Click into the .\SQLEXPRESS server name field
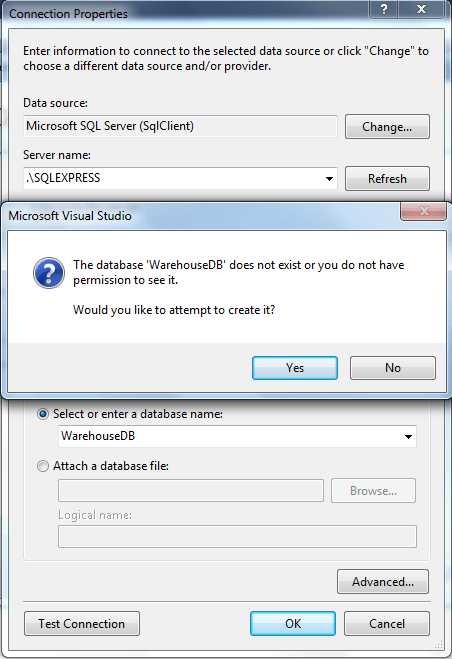This screenshot has height=659, width=452. (172, 178)
